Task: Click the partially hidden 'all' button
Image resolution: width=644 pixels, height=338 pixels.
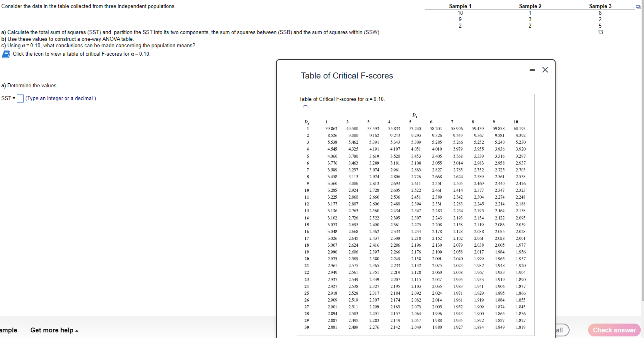Action: pos(562,330)
